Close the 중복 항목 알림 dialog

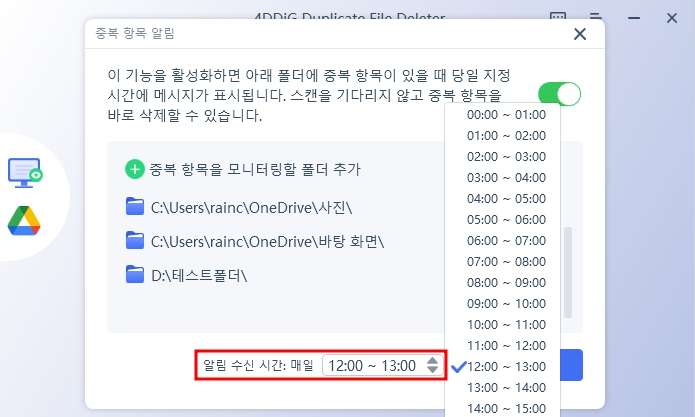tap(580, 34)
